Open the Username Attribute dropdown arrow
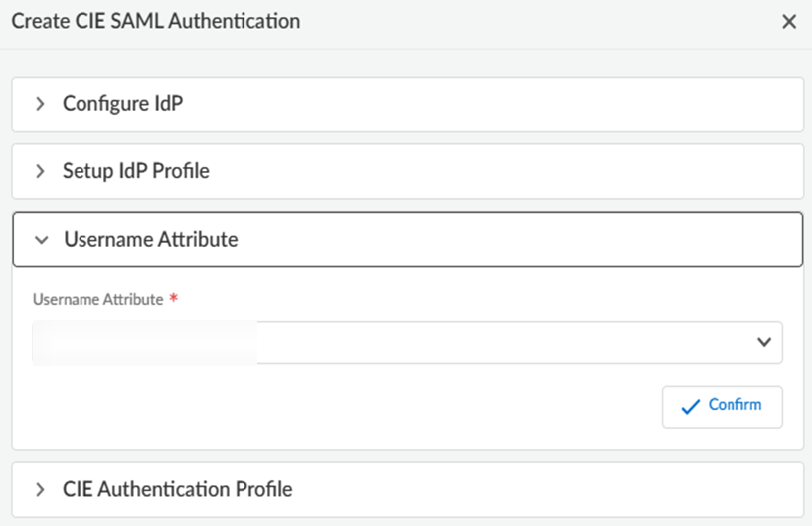The width and height of the screenshot is (812, 526). pos(763,342)
